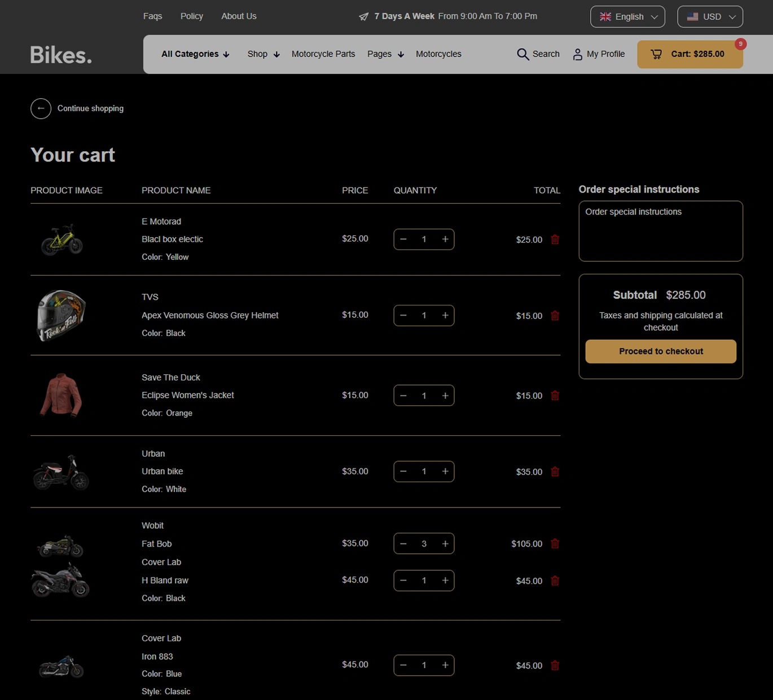Increase quantity of Apex Venomous helmet
The width and height of the screenshot is (773, 700).
445,316
